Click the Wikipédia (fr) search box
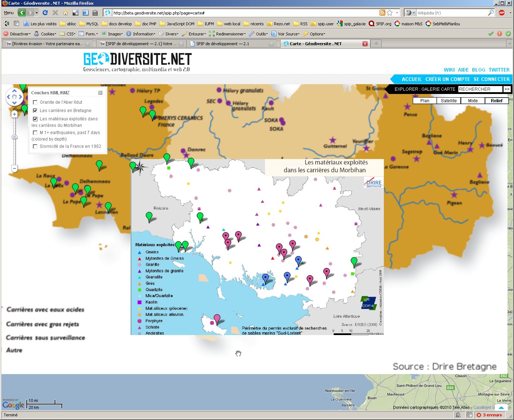 click(452, 13)
